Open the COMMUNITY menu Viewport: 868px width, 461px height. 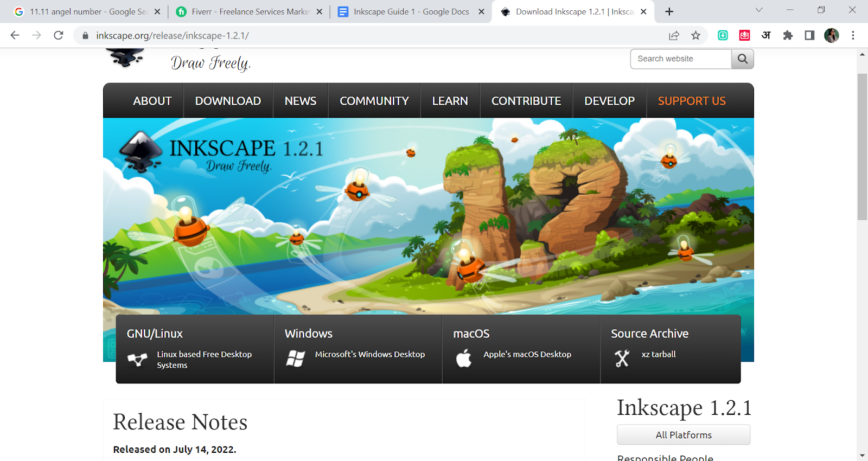coord(374,101)
